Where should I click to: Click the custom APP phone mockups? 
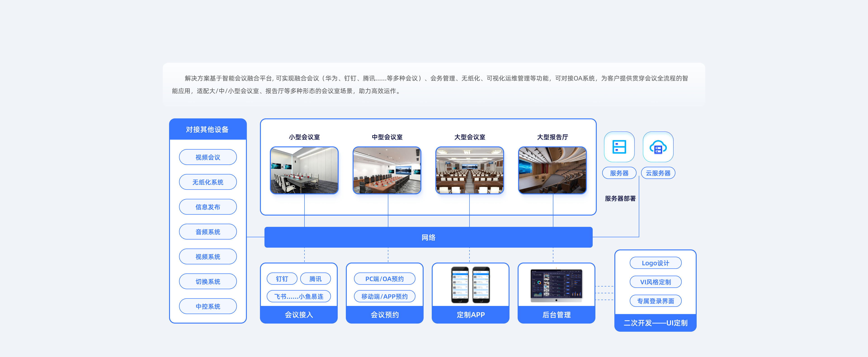point(470,285)
